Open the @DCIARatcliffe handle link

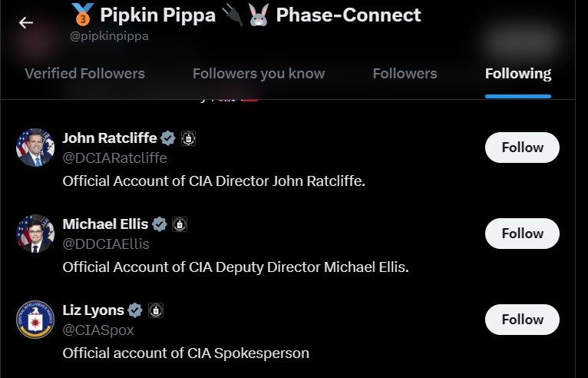114,158
